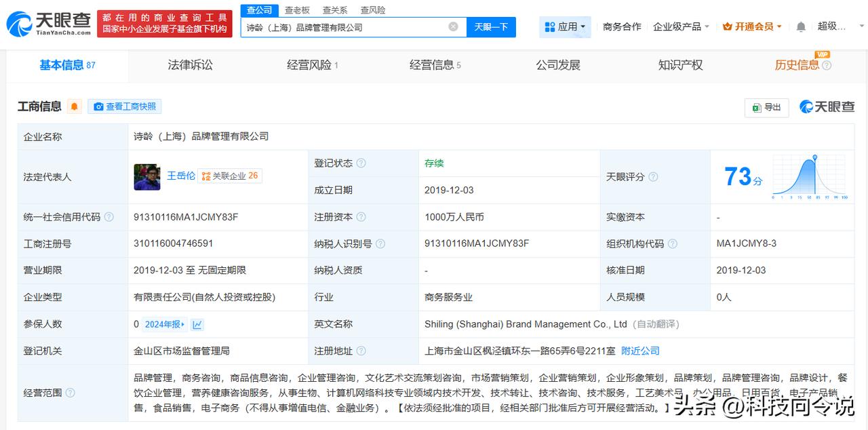This screenshot has height=430, width=868.
Task: Click the registered address 上海市金山区枫泾镇环东一路
Action: click(x=520, y=351)
